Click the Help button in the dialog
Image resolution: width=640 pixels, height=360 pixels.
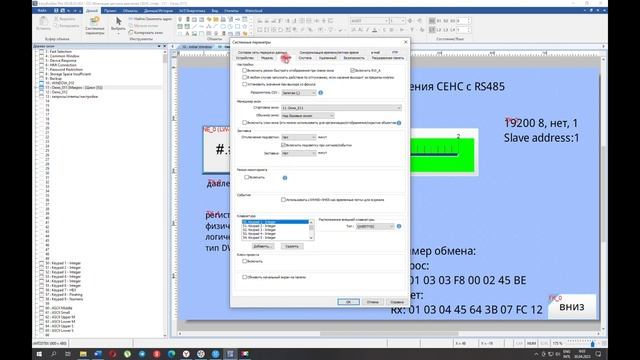[397, 302]
